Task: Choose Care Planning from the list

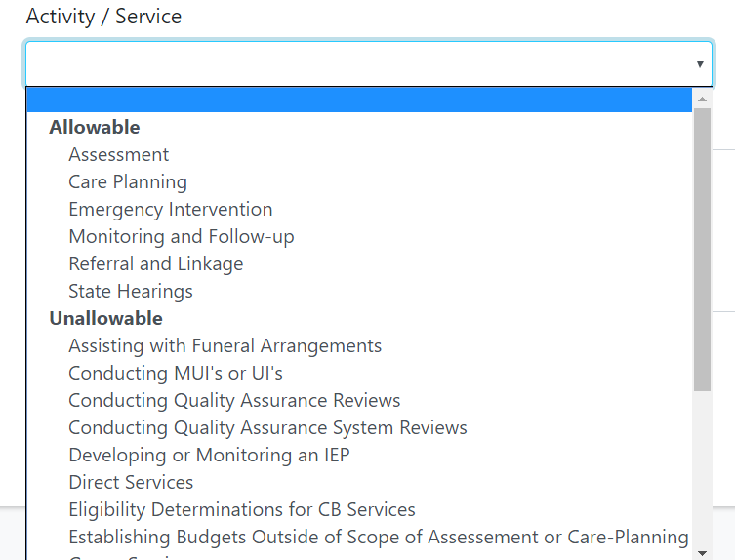Action: (x=128, y=181)
